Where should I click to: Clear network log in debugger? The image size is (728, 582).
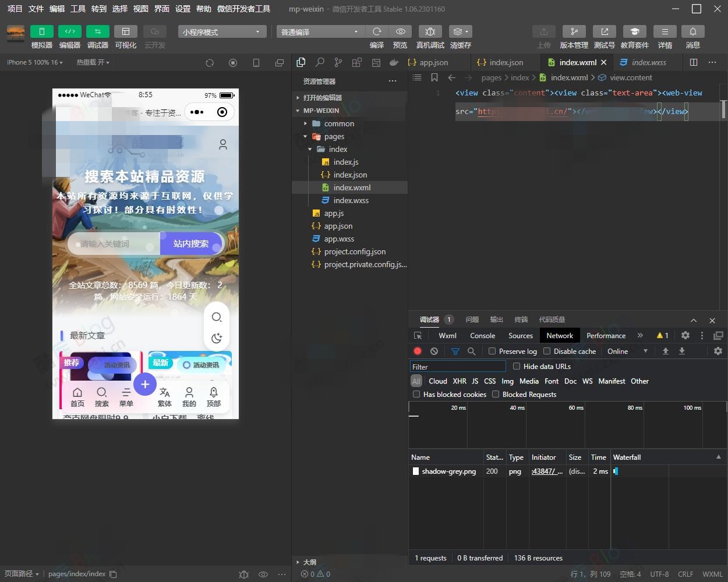click(434, 351)
